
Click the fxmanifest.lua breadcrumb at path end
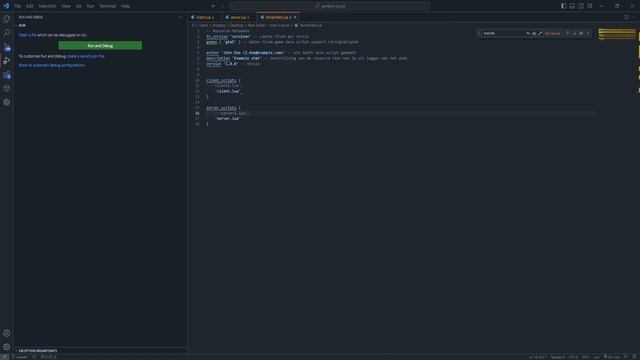click(311, 25)
